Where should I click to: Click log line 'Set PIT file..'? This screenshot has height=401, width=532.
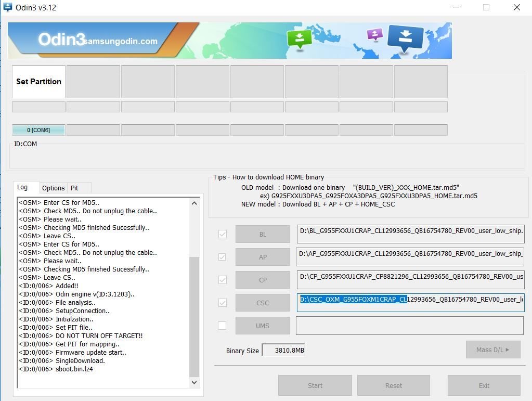pos(55,327)
